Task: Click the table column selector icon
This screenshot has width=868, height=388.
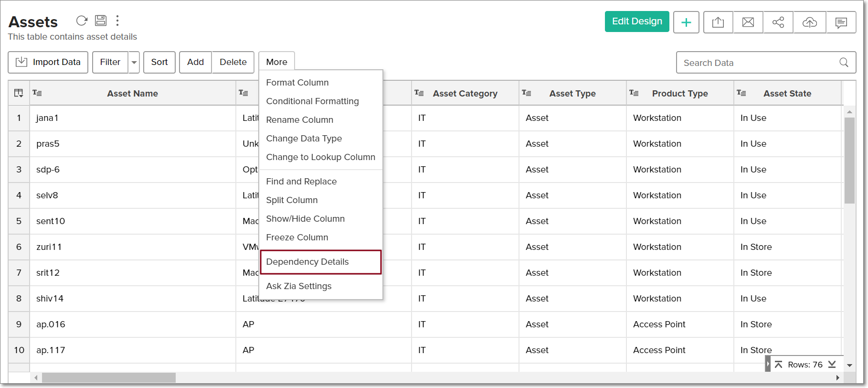Action: (19, 93)
